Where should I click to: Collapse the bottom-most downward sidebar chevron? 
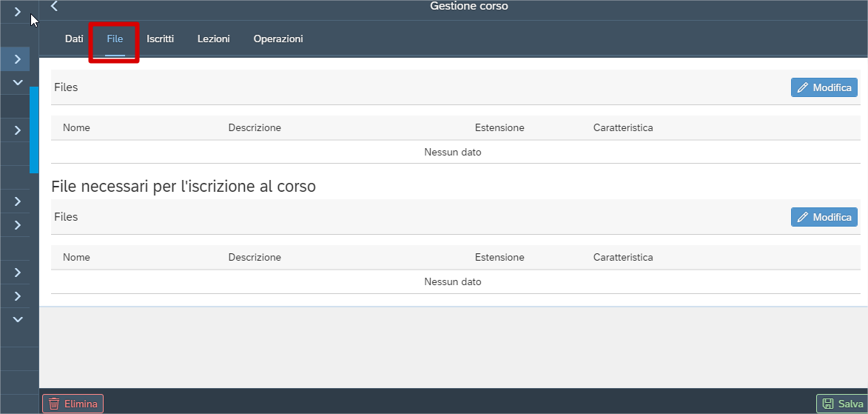[x=18, y=319]
